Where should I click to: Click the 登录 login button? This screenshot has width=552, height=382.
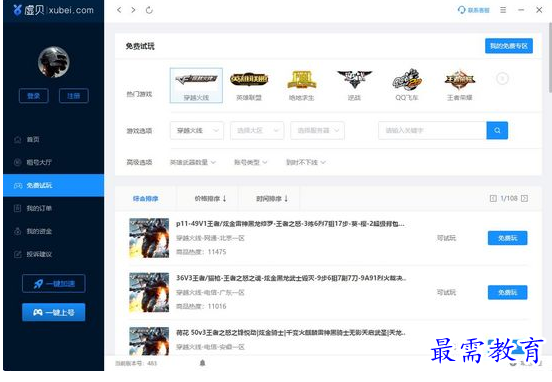33,96
